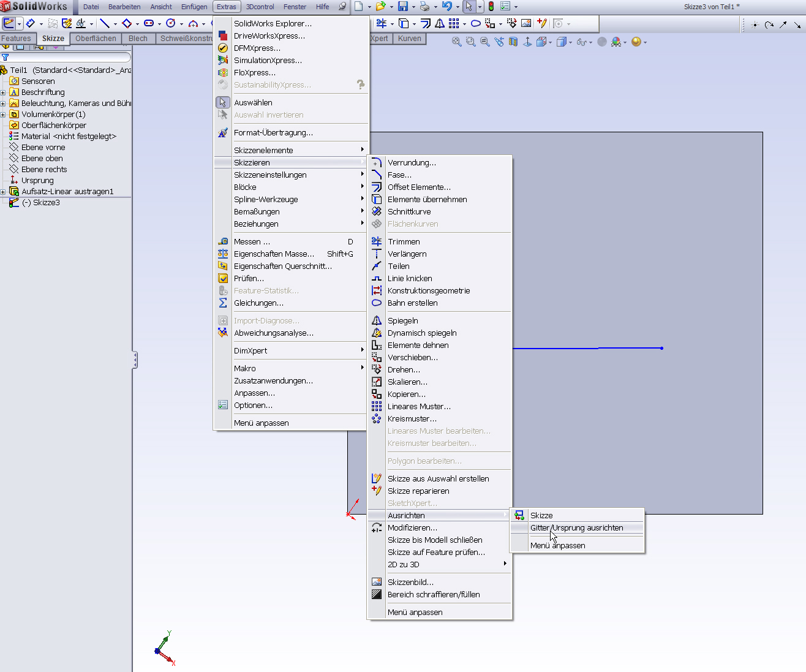This screenshot has width=806, height=672.
Task: Click the Save floppy disk icon
Action: (403, 7)
